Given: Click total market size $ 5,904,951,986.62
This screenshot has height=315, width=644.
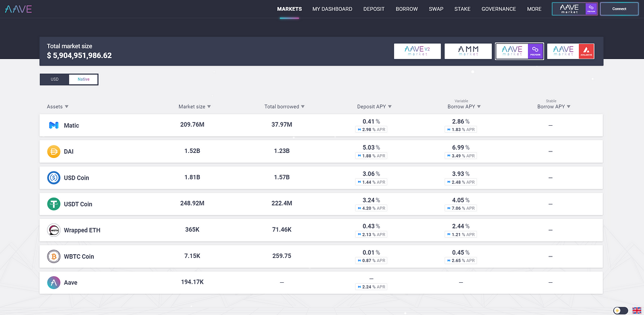Looking at the screenshot, I should (79, 56).
